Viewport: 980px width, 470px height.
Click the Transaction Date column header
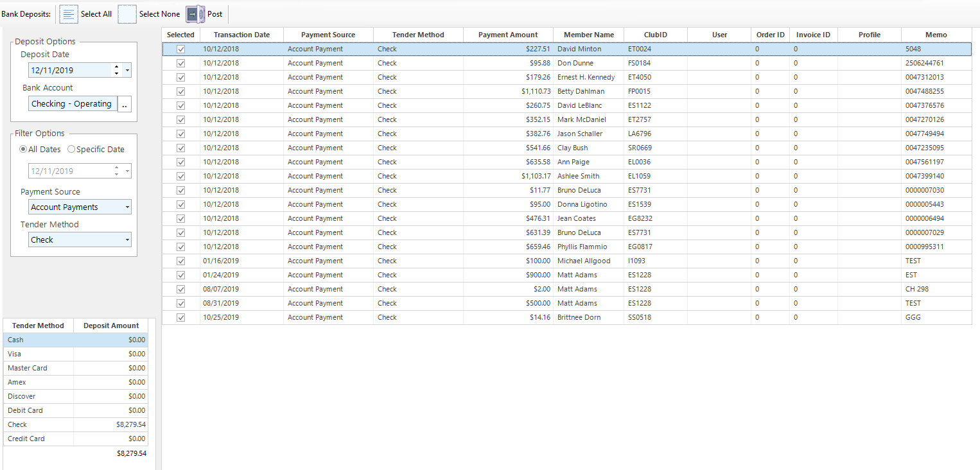point(241,35)
